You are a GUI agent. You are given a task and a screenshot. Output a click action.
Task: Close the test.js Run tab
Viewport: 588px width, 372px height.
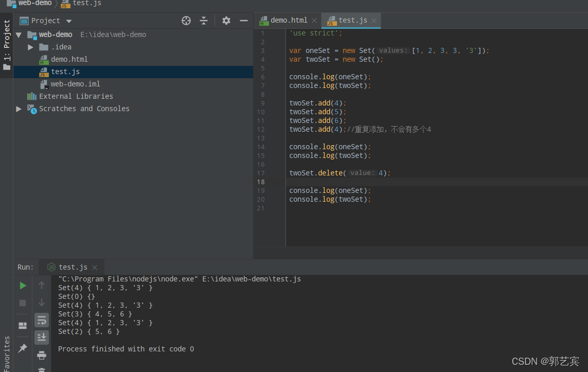click(95, 268)
